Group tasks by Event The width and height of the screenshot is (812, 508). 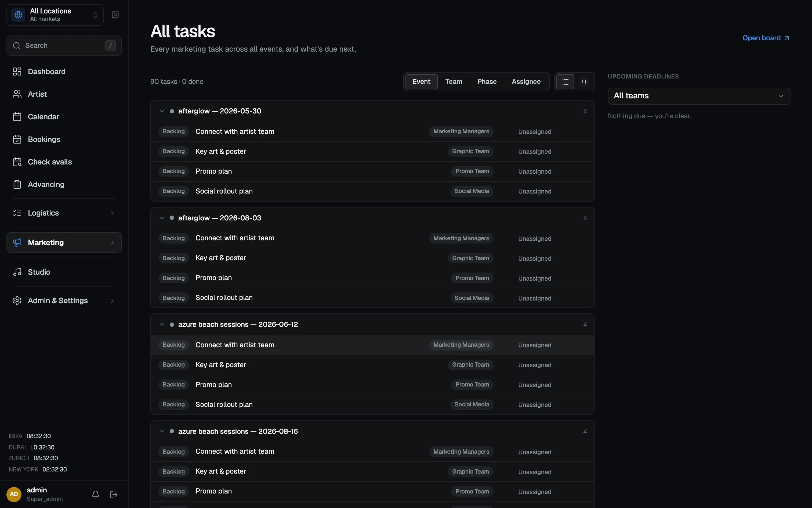click(421, 82)
